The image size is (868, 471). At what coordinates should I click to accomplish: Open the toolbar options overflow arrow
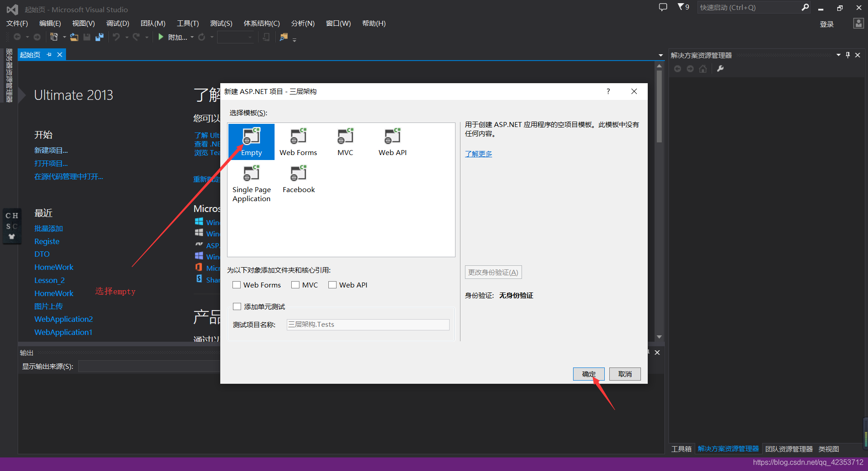(x=294, y=40)
